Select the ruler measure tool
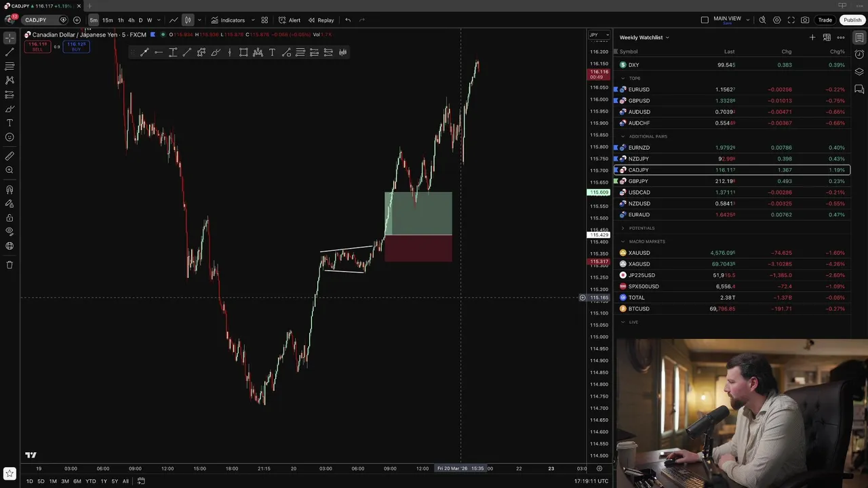The width and height of the screenshot is (868, 488). [x=9, y=156]
